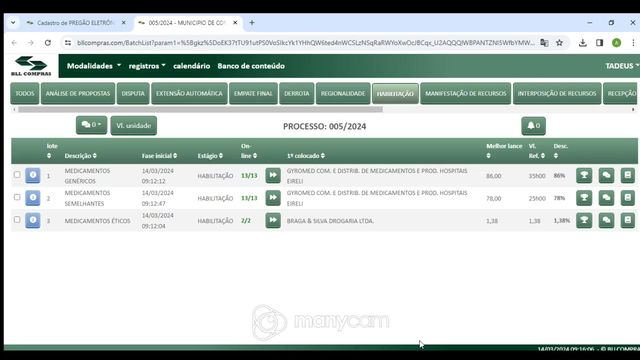Open chat icon for lot 2 row
This screenshot has width=640, height=360.
[x=606, y=198]
